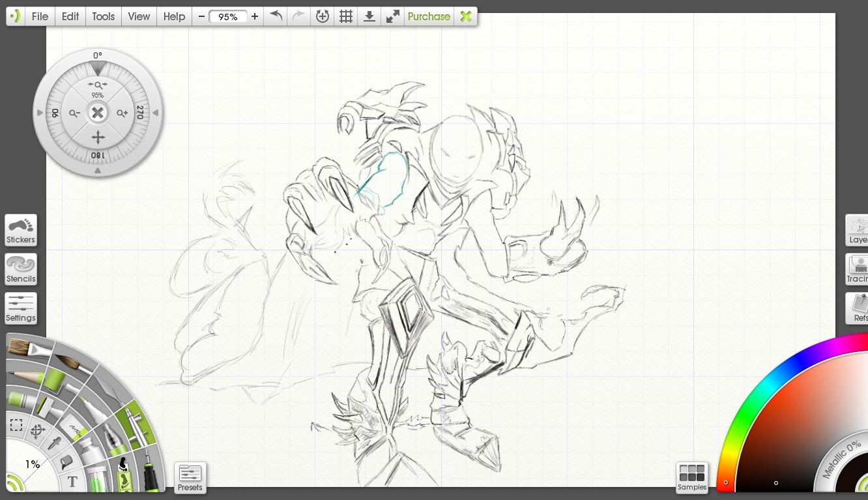Collapse the tool picker via green corner
868x500 pixels.
pos(13,484)
